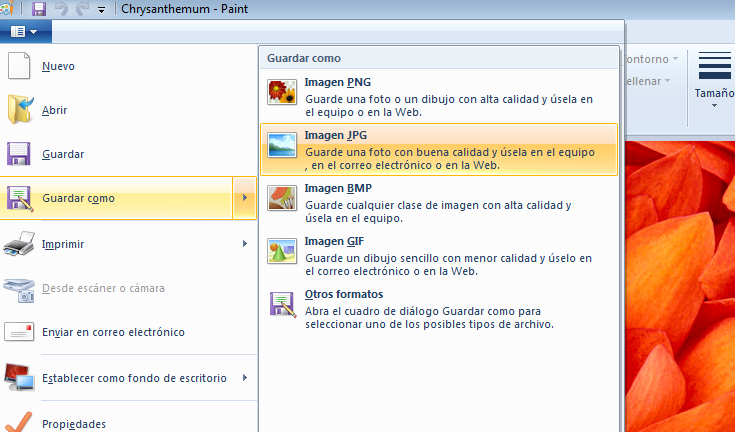The width and height of the screenshot is (735, 432).
Task: Click the Imagen GIF icon
Action: tap(282, 249)
